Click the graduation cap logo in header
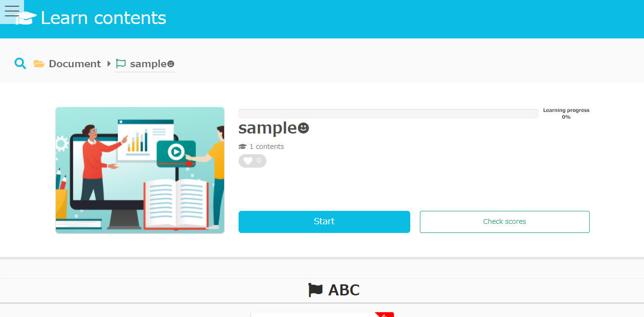Screen dimensions: 644x317 point(28,19)
